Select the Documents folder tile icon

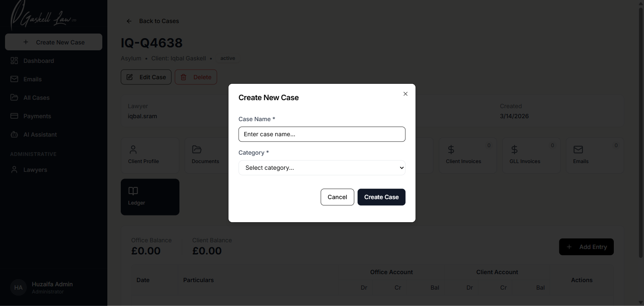click(196, 149)
